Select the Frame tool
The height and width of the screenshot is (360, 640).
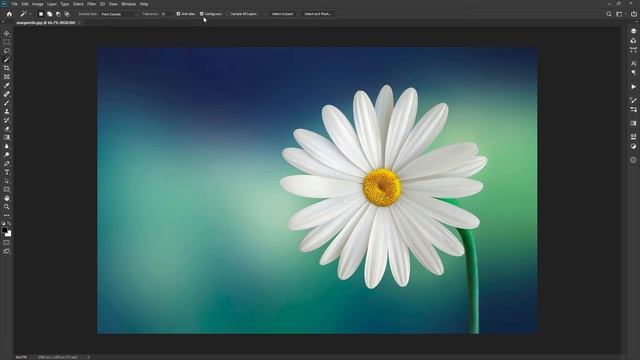coord(7,77)
